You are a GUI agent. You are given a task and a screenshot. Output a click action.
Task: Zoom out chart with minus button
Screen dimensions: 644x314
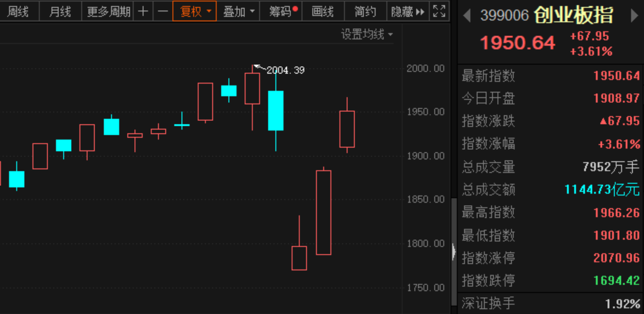[x=163, y=11]
